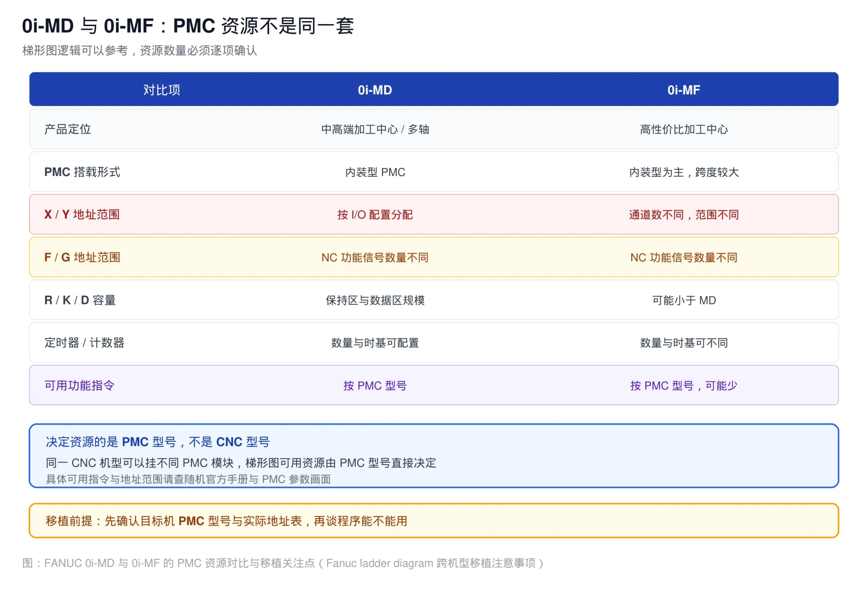Select the "R / K / D 容量" row label

tap(80, 300)
